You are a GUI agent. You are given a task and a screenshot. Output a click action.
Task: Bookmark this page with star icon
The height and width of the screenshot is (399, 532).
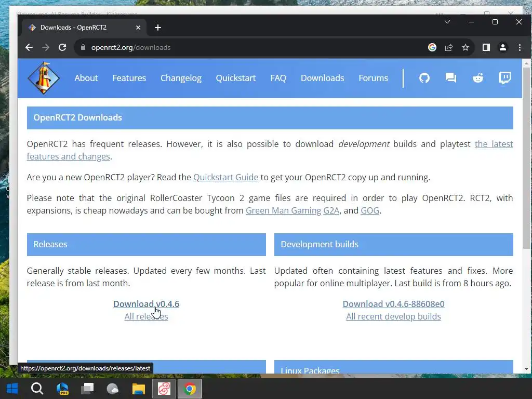pyautogui.click(x=465, y=47)
